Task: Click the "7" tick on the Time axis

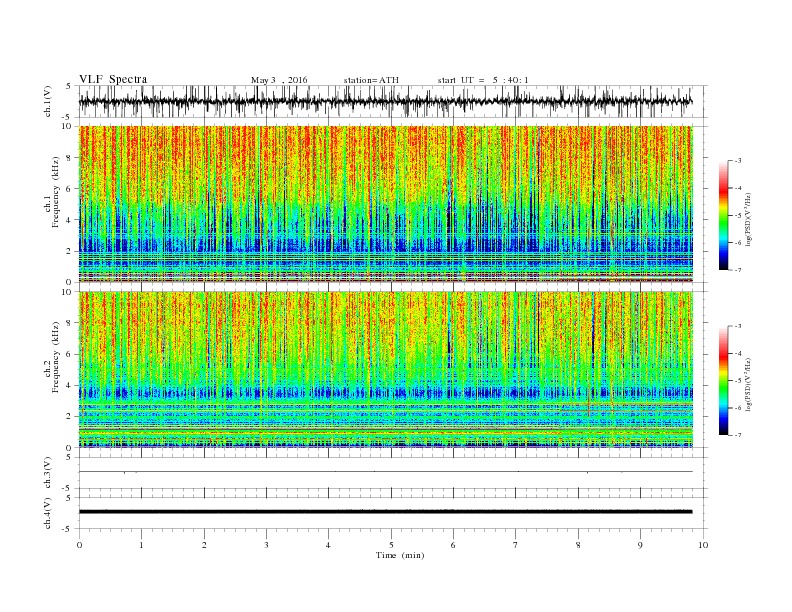Action: pyautogui.click(x=516, y=545)
